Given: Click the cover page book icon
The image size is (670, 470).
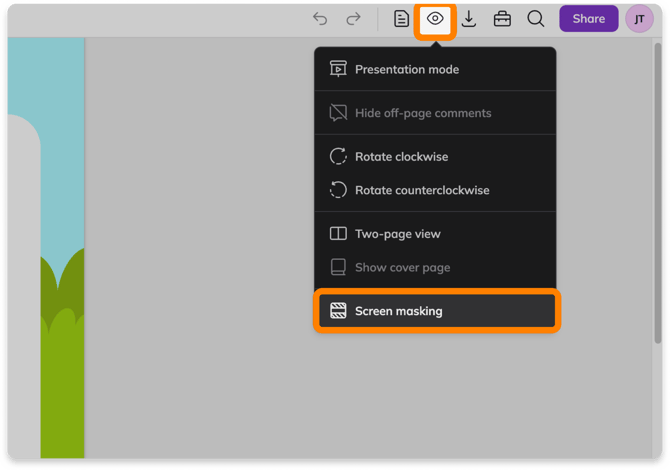Looking at the screenshot, I should (338, 267).
